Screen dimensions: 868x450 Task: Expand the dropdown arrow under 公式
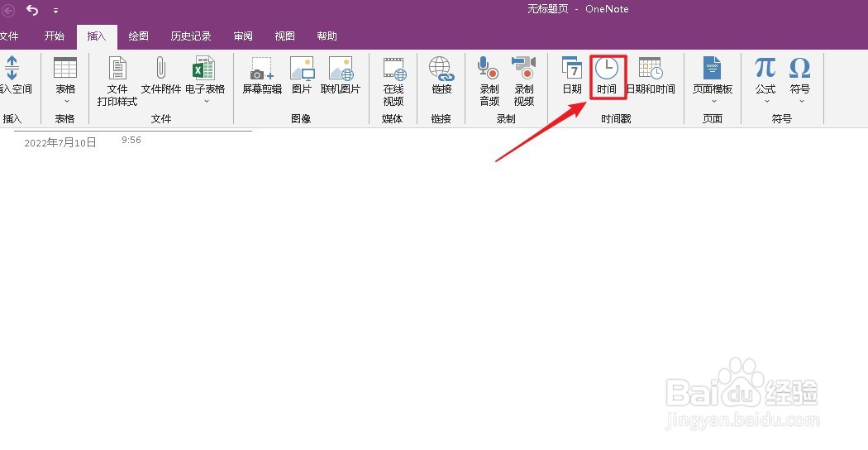pos(766,102)
